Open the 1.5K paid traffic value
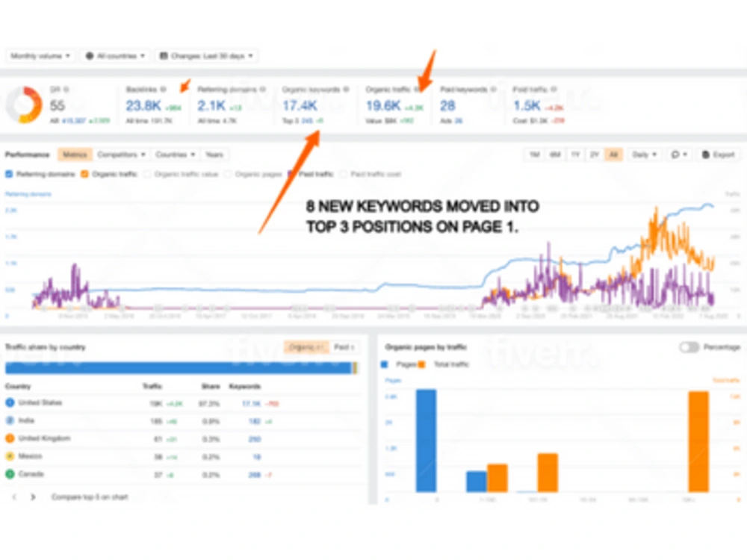The width and height of the screenshot is (747, 560). [527, 106]
